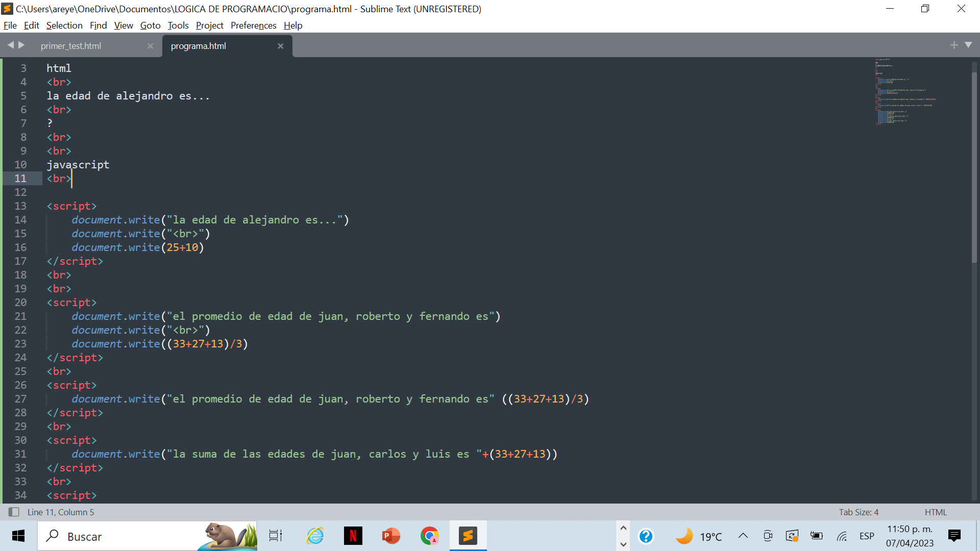980x551 pixels.
Task: Open Task View on taskbar
Action: 276,536
